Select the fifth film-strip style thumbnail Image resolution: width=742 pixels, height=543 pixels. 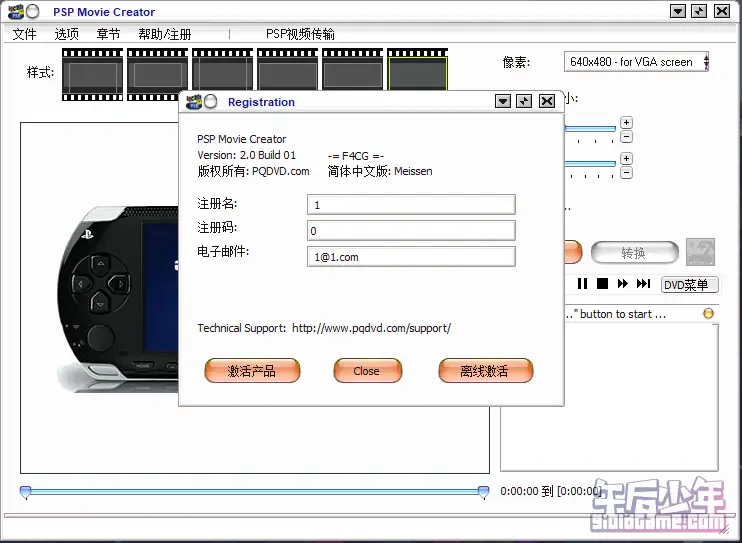(353, 69)
